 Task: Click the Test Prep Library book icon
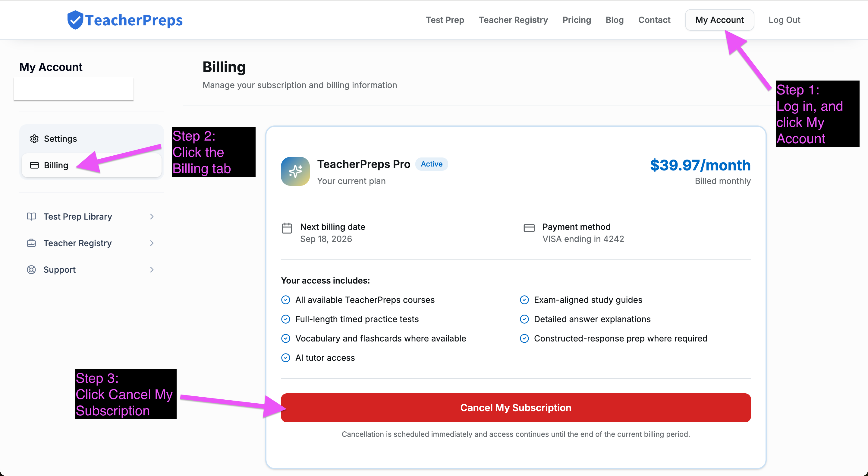(x=31, y=216)
